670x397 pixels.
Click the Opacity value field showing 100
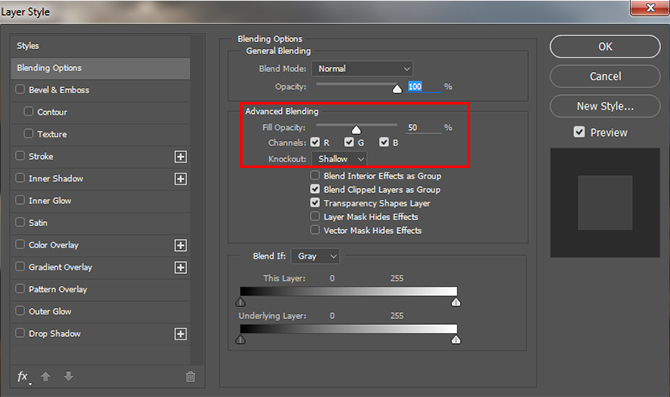(424, 87)
